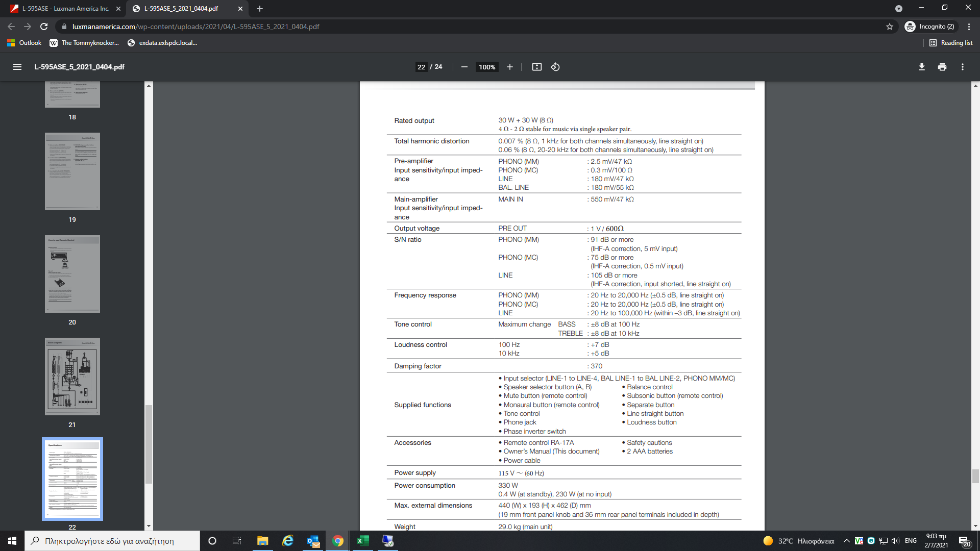Print the PDF document
This screenshot has width=980, height=551.
(x=942, y=67)
